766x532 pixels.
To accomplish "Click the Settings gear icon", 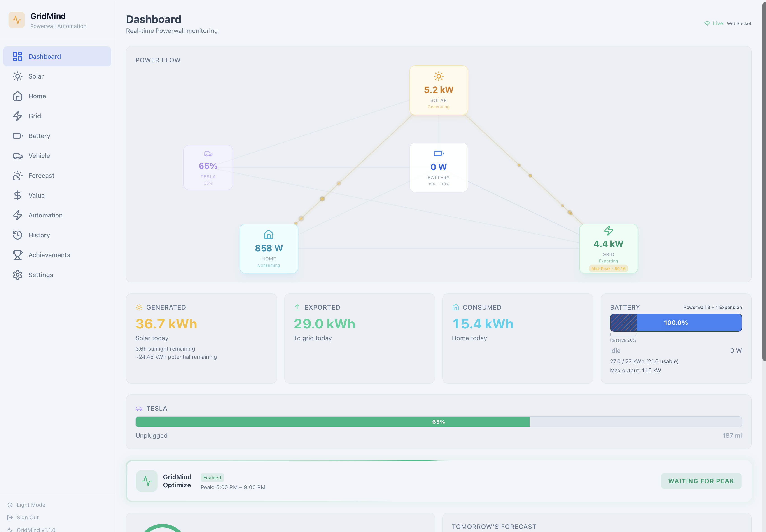I will click(17, 275).
